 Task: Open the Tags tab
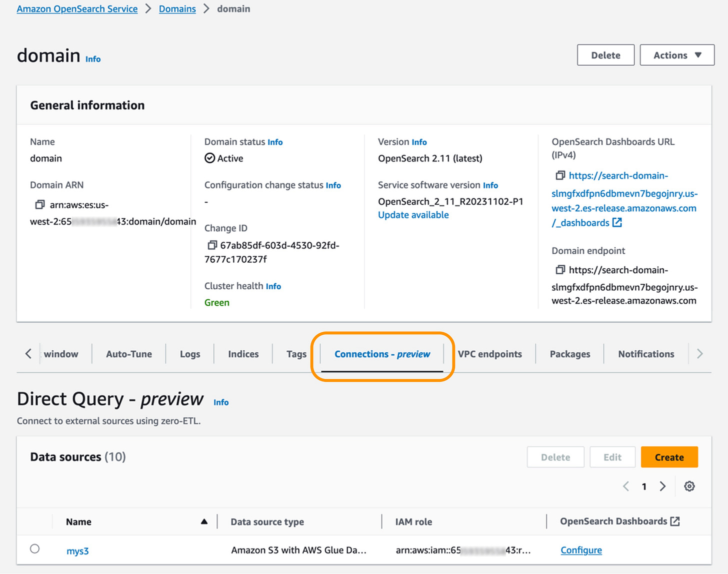pos(296,354)
